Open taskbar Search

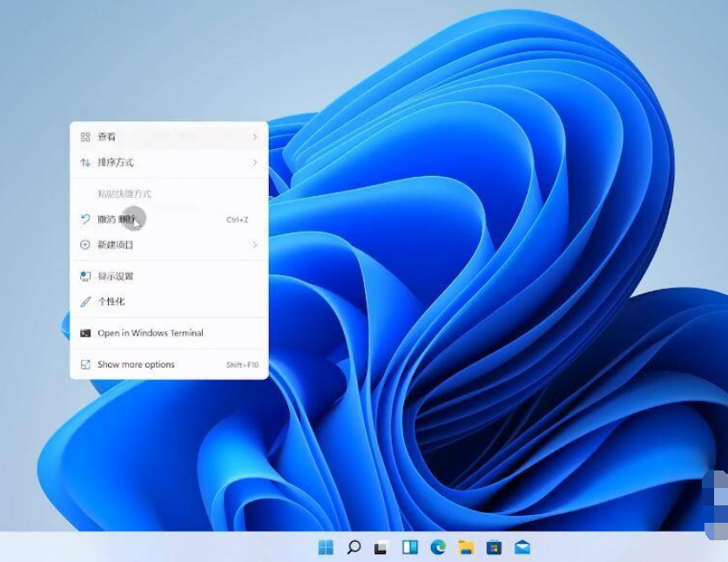tap(354, 547)
